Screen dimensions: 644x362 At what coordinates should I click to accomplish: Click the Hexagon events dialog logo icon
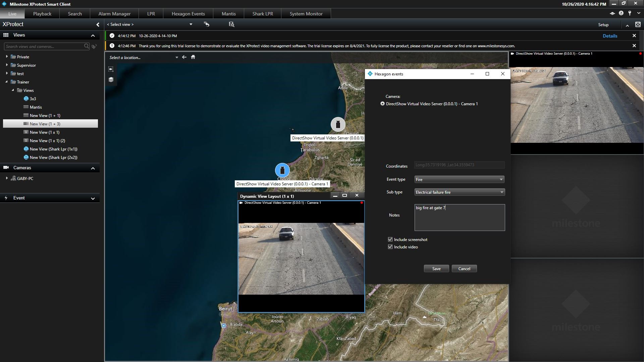(370, 74)
